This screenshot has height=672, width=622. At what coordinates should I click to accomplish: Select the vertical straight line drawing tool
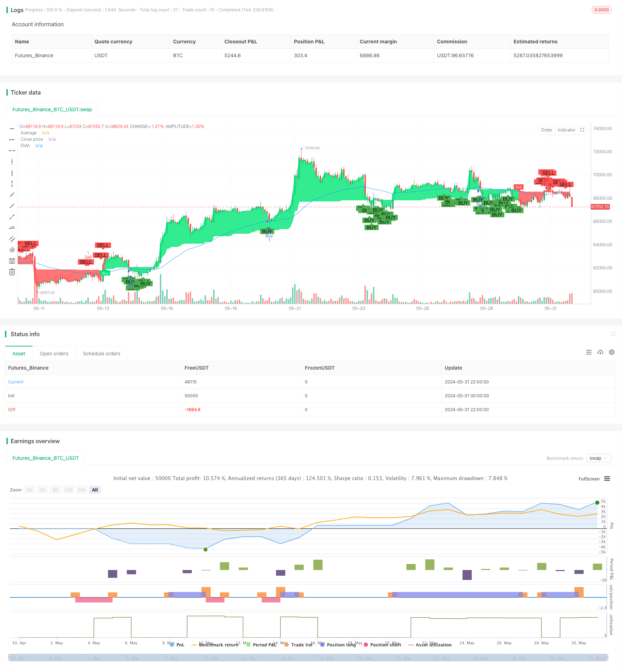tap(12, 162)
